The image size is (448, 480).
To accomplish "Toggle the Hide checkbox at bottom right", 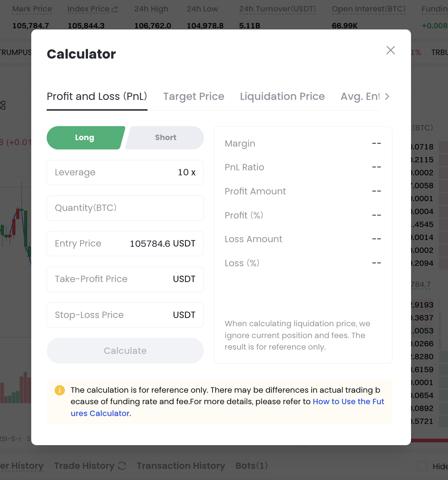I will click(422, 466).
